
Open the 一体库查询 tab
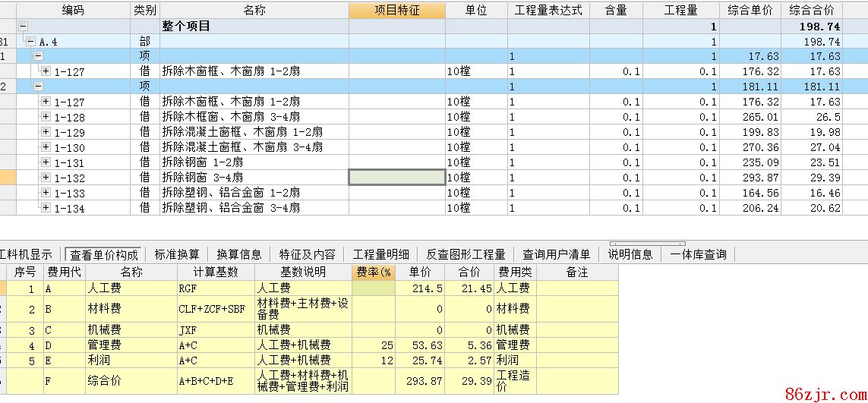coord(698,254)
